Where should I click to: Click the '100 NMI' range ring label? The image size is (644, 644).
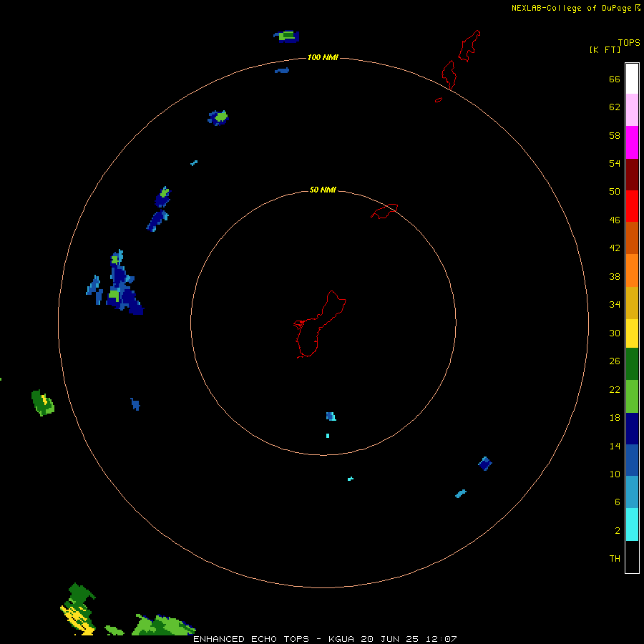pyautogui.click(x=323, y=57)
